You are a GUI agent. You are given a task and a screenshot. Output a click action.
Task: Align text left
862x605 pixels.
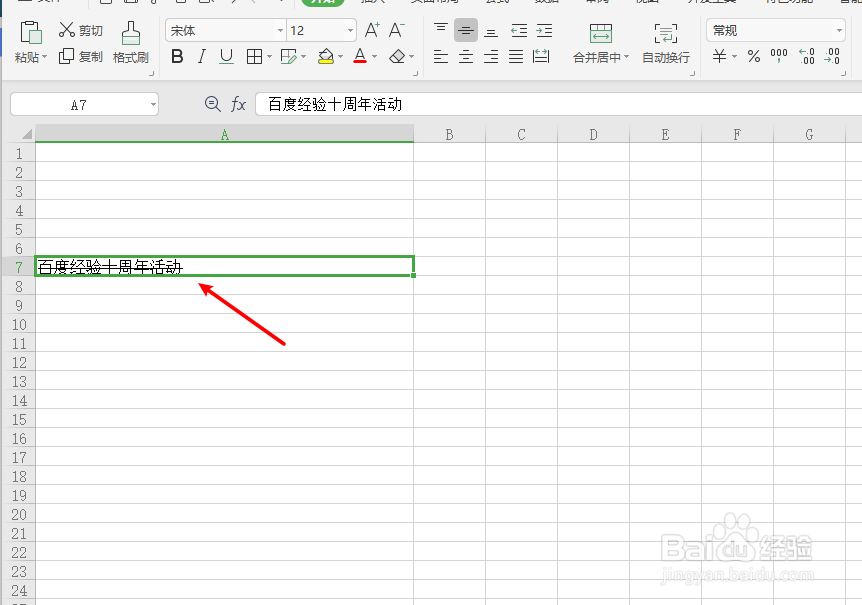(440, 56)
